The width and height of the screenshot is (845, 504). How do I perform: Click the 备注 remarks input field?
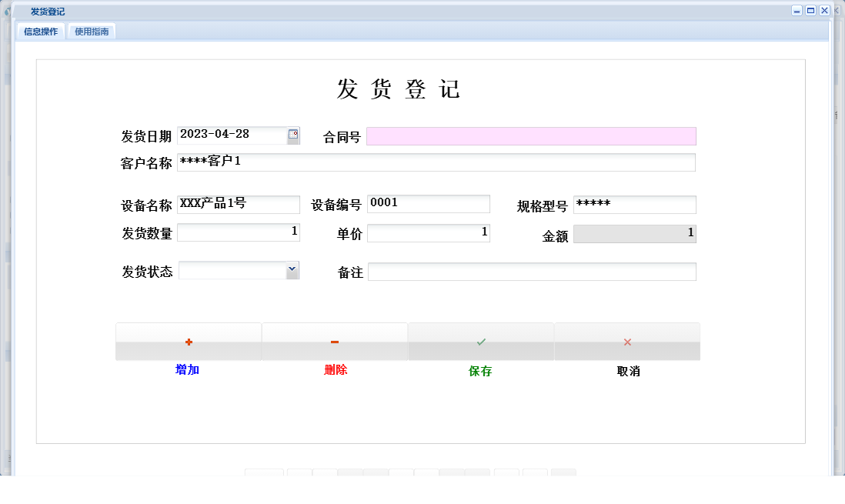[531, 271]
